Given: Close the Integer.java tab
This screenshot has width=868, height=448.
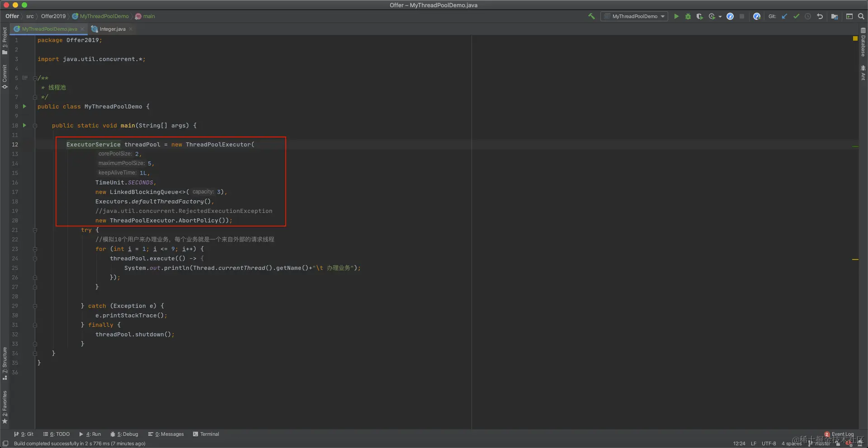Looking at the screenshot, I should (131, 29).
